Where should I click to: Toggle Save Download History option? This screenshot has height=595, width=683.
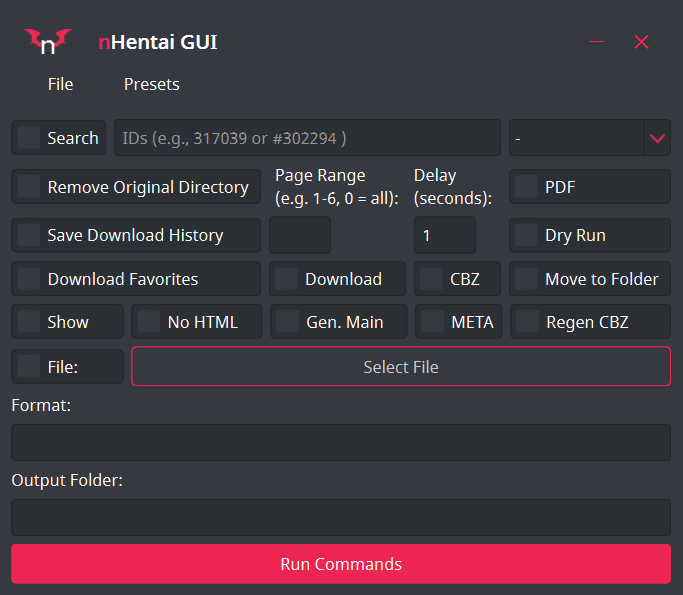(29, 235)
